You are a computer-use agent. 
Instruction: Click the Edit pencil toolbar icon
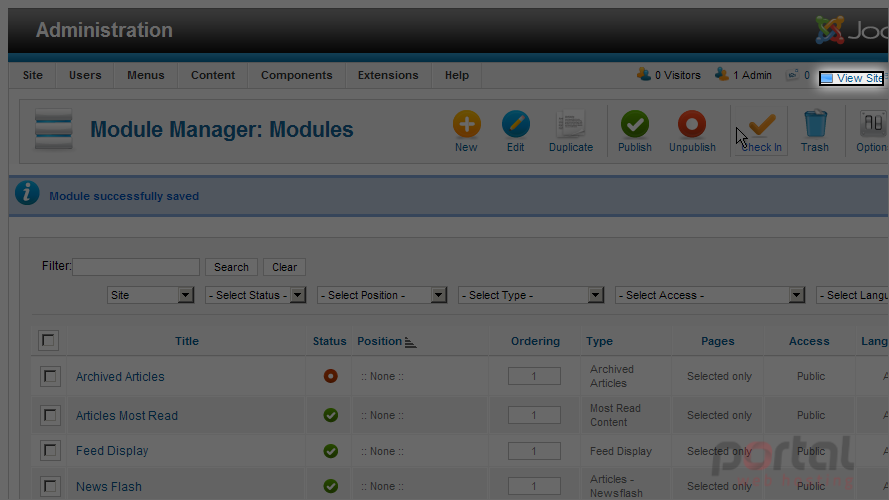tap(515, 124)
